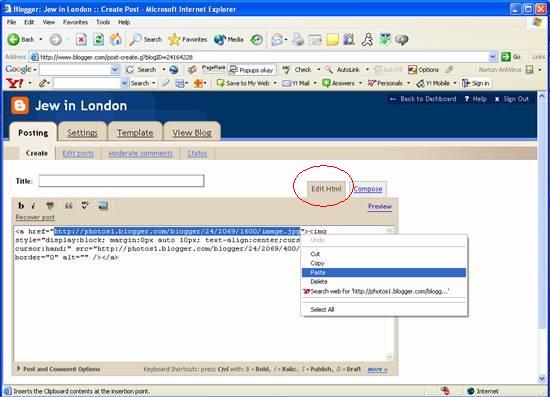Choose Delete in the context menu
This screenshot has height=397, width=550.
(x=384, y=282)
